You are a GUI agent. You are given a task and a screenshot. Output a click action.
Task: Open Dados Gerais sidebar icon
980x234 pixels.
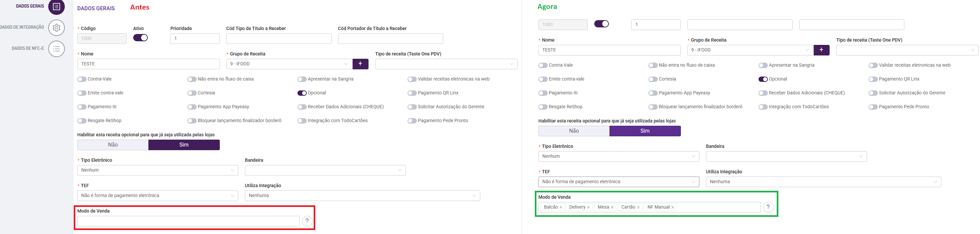pyautogui.click(x=56, y=7)
